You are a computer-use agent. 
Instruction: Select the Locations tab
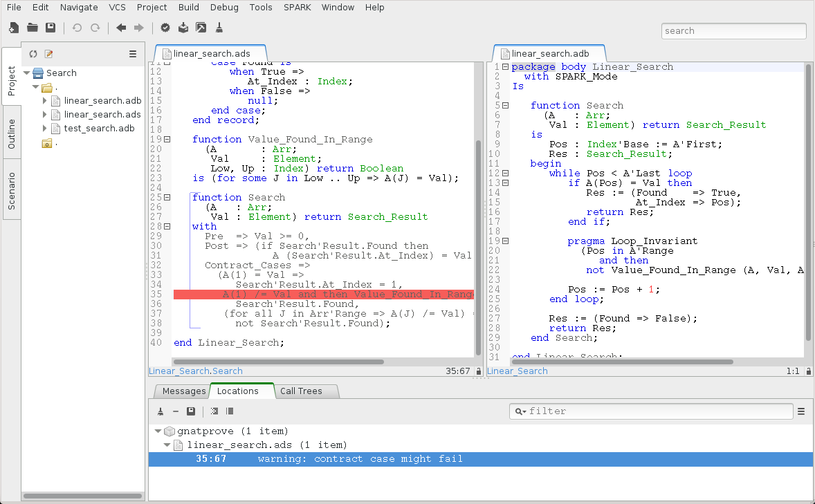pos(237,391)
